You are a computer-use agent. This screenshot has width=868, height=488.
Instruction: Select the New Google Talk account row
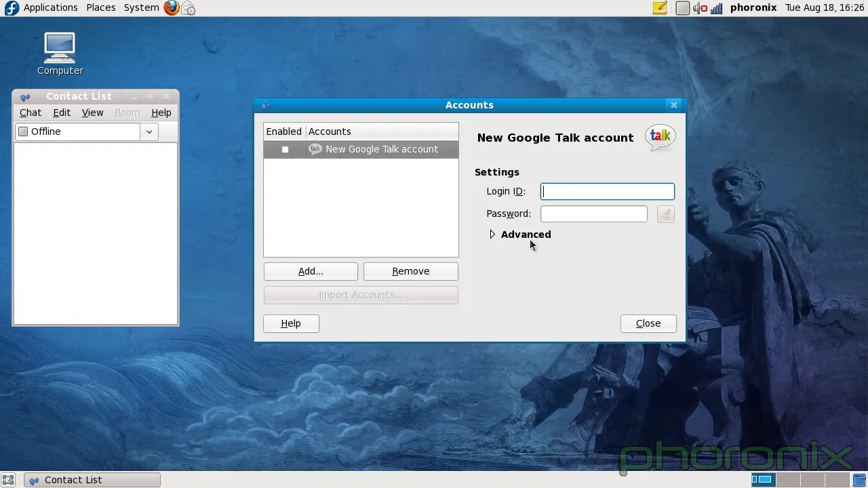[x=361, y=149]
